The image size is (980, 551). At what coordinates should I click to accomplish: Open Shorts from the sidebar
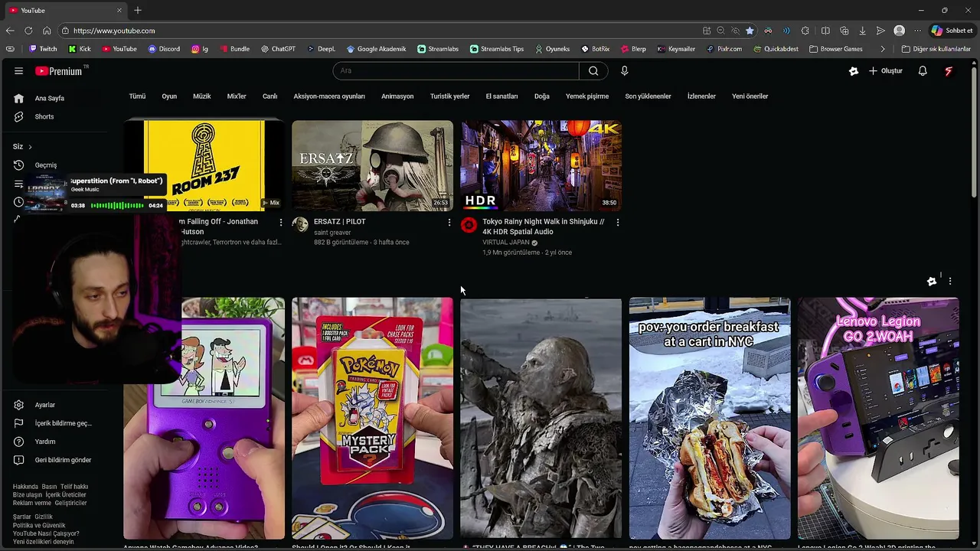44,116
